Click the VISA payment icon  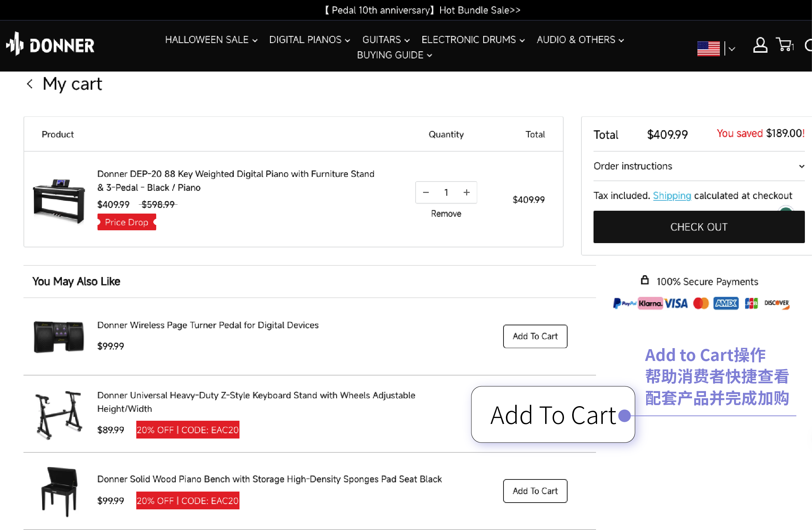(676, 303)
